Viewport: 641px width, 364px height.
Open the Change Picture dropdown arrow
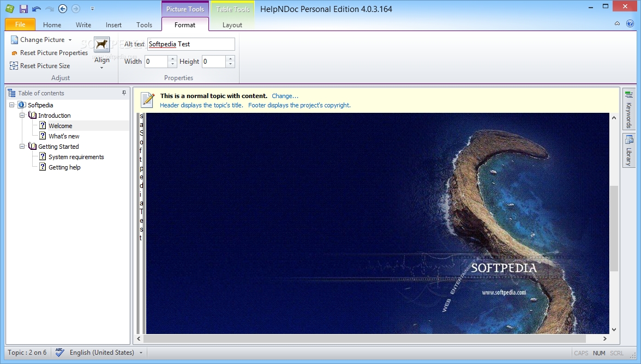coord(70,40)
